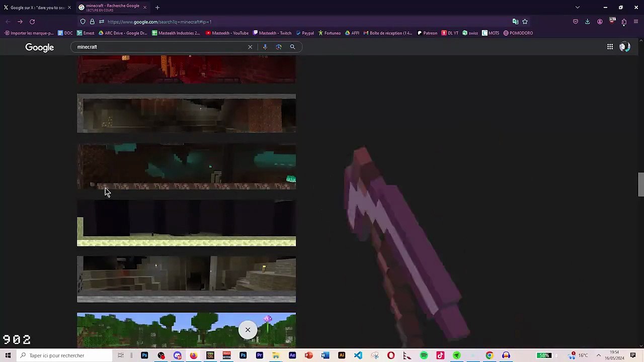This screenshot has width=644, height=362.
Task: Reload the current page
Action: pyautogui.click(x=32, y=22)
